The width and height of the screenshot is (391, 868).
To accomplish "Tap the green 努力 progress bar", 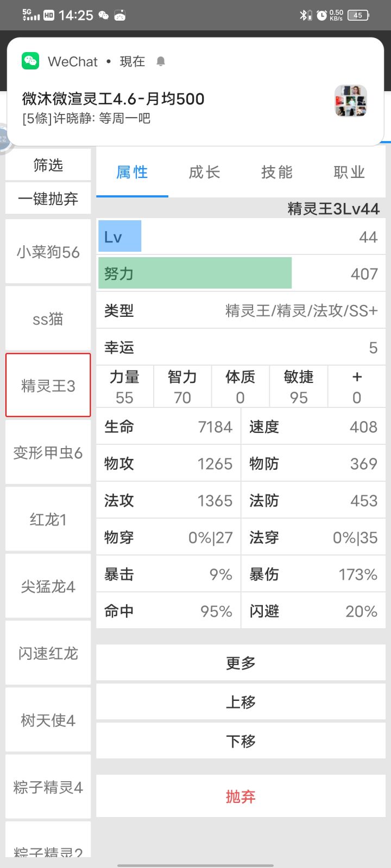I will [x=195, y=273].
